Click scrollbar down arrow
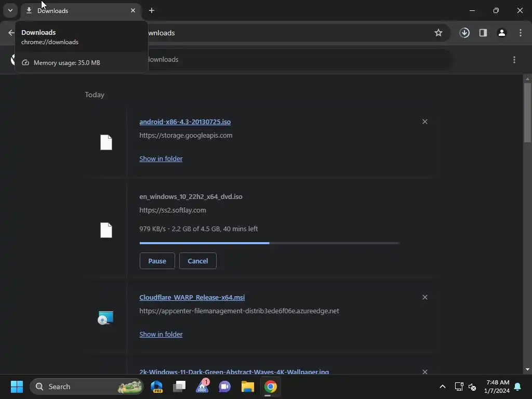Screen dimensions: 532x399 [527, 369]
